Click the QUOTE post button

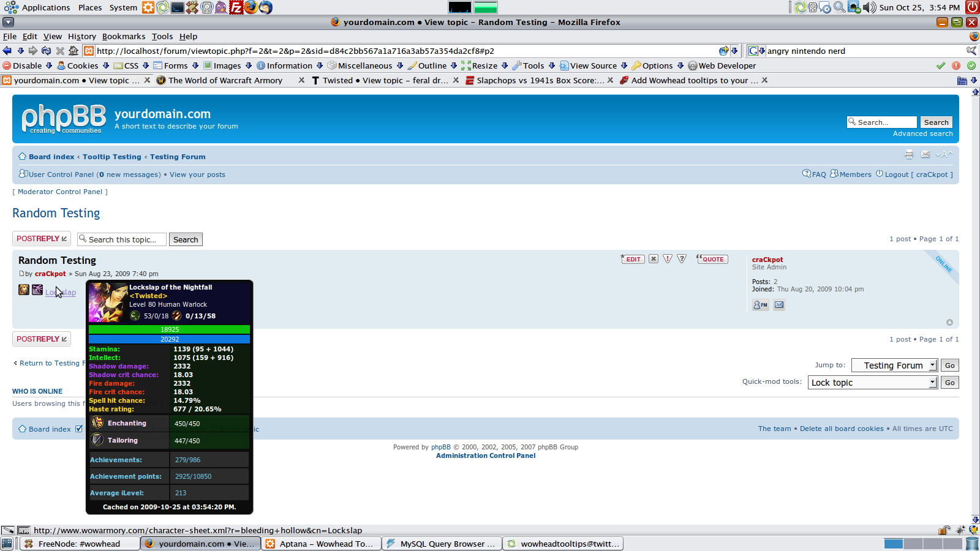click(712, 259)
